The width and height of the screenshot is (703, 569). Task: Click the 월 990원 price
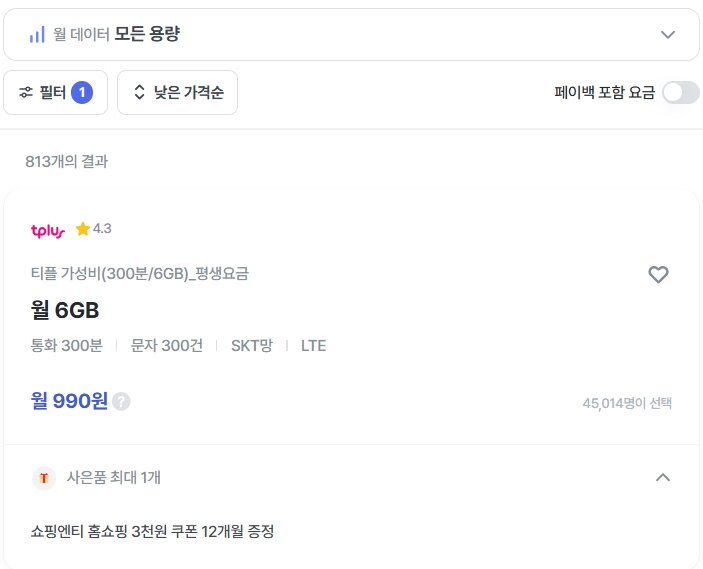click(69, 401)
